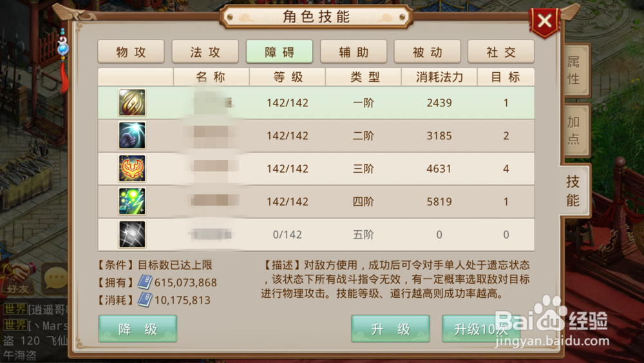Switch to the 物攻 tab
This screenshot has height=363, width=644.
(131, 52)
